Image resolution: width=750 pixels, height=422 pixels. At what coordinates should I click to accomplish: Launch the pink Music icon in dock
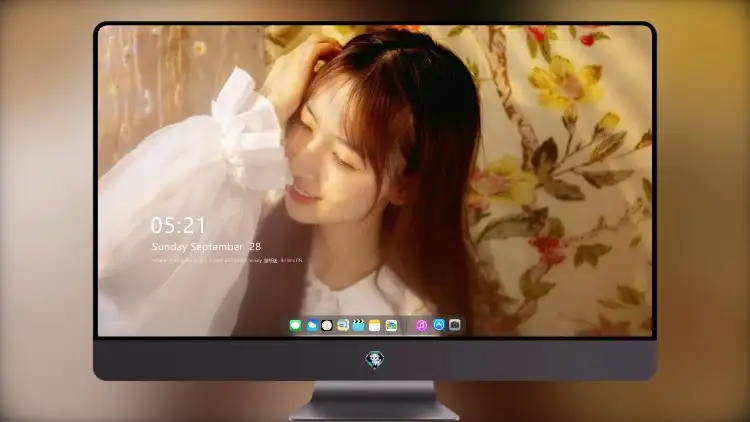tap(421, 325)
